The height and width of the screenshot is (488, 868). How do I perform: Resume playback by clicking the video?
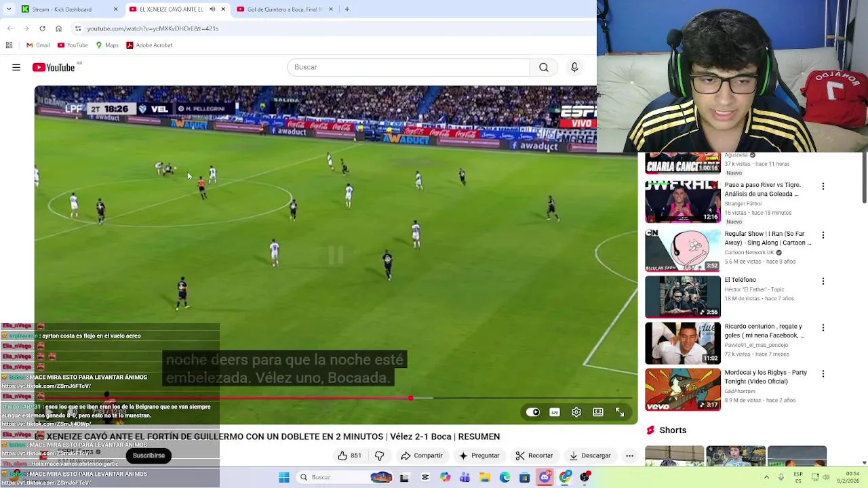(x=336, y=255)
